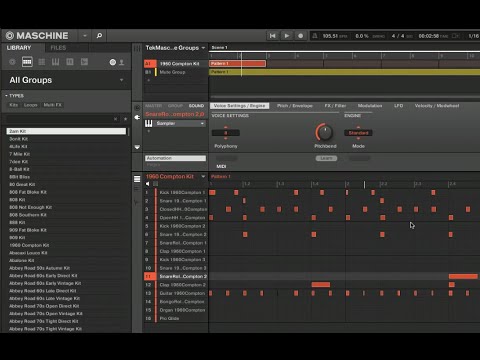
Task: Click the Polyphony value field
Action: pyautogui.click(x=226, y=133)
